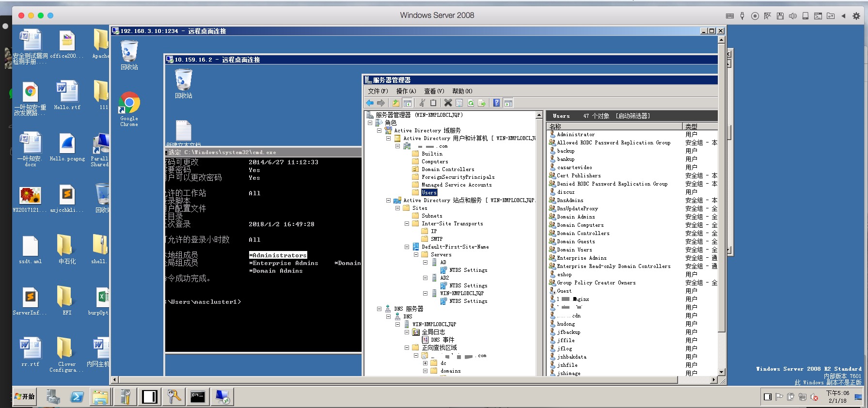Collapse the Default-First-Site-Name node
The height and width of the screenshot is (408, 868).
pos(407,247)
